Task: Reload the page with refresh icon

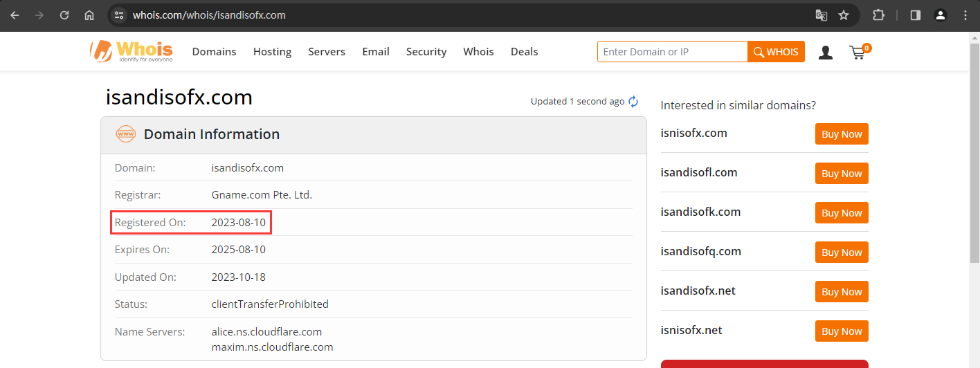Action: [64, 15]
